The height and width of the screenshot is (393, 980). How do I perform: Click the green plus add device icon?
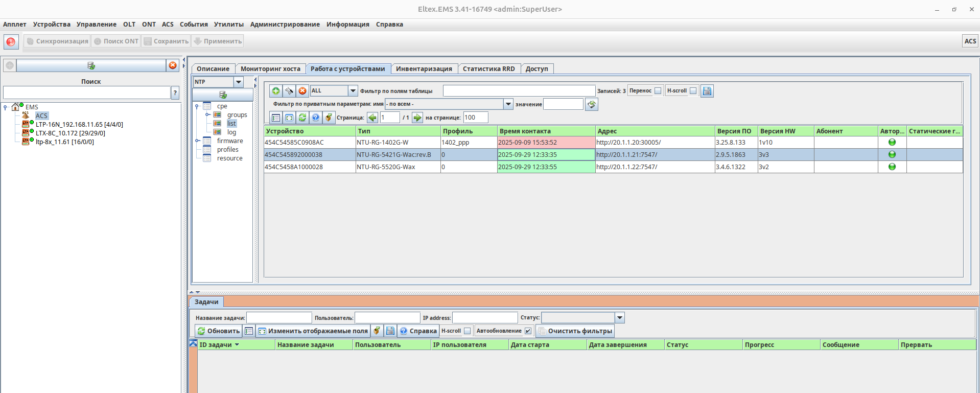[276, 91]
